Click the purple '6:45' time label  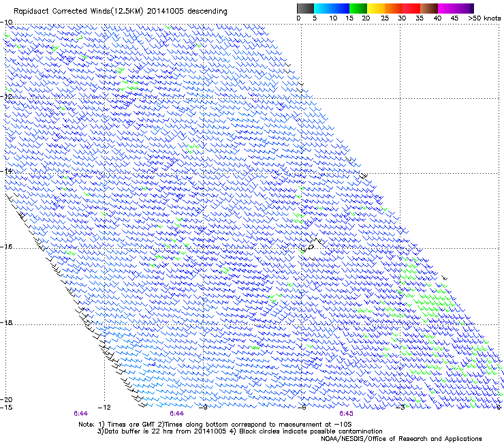[x=346, y=414]
